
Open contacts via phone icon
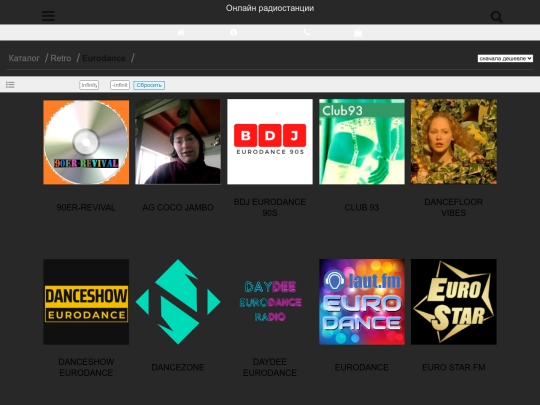tap(307, 32)
